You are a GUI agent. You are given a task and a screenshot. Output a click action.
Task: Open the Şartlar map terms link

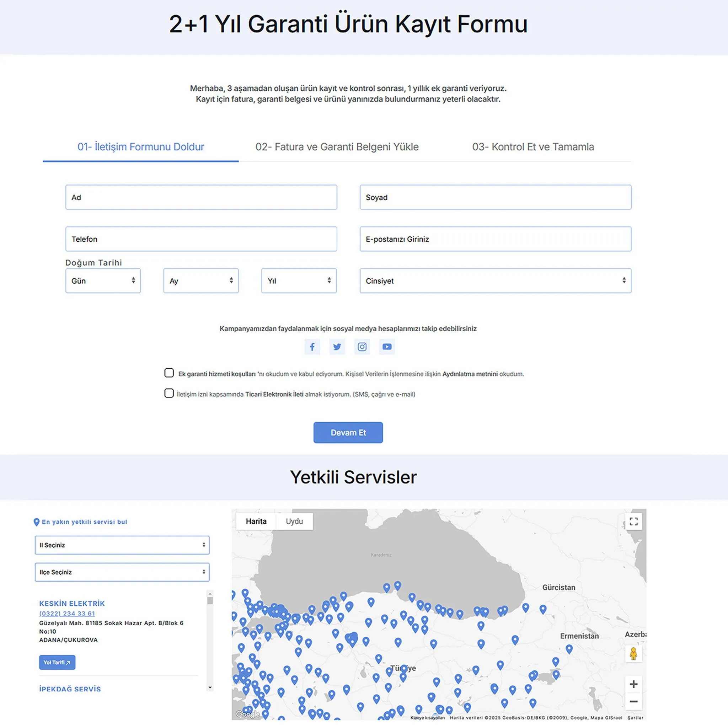(635, 718)
